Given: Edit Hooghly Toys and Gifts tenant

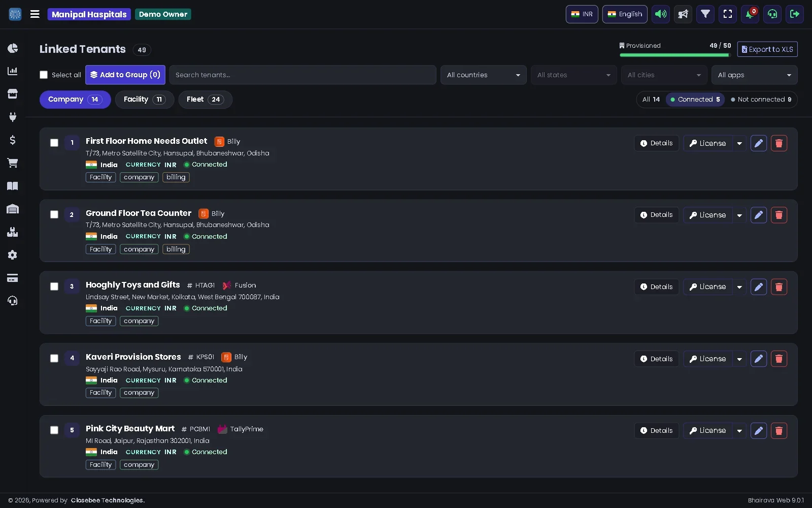Looking at the screenshot, I should [x=759, y=287].
